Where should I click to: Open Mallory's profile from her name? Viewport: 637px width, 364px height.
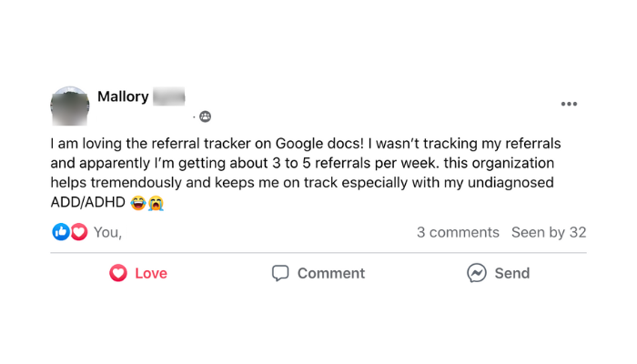coord(123,96)
